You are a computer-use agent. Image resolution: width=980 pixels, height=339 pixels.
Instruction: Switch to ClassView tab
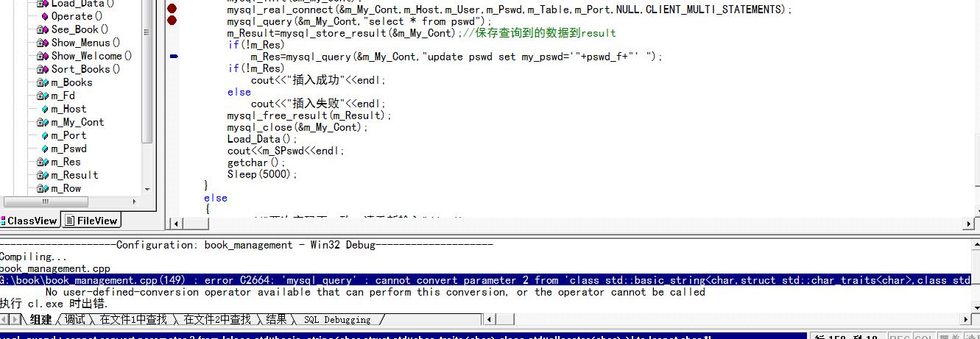(x=29, y=221)
